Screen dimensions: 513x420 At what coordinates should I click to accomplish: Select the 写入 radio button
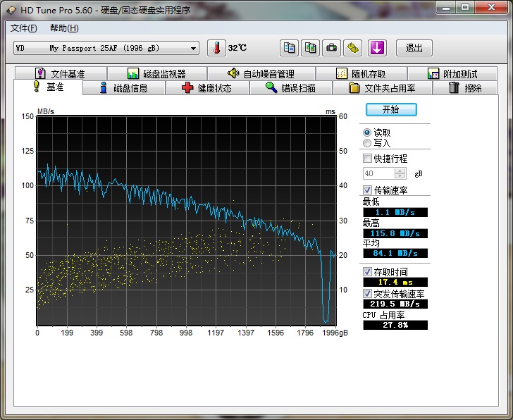click(x=367, y=143)
